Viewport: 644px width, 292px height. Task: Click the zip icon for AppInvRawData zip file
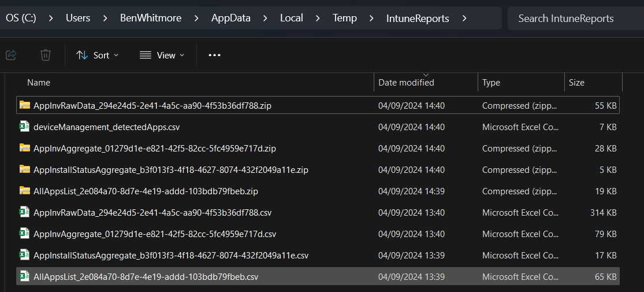tap(25, 105)
